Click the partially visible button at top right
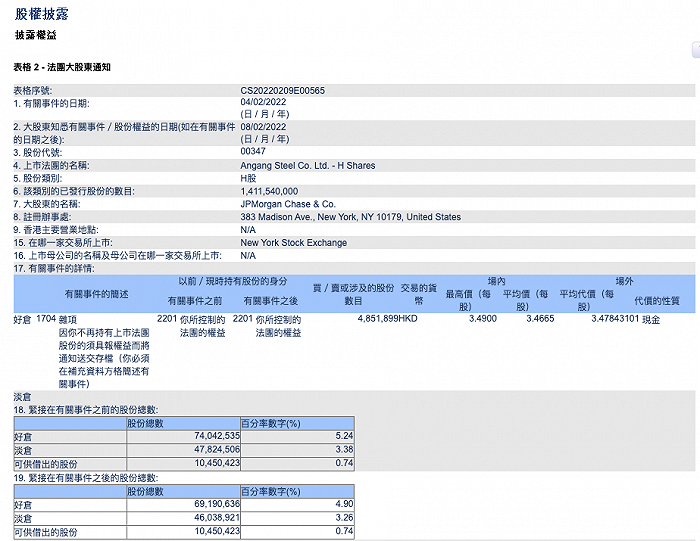Screen dimensions: 700x541 (x=696, y=50)
